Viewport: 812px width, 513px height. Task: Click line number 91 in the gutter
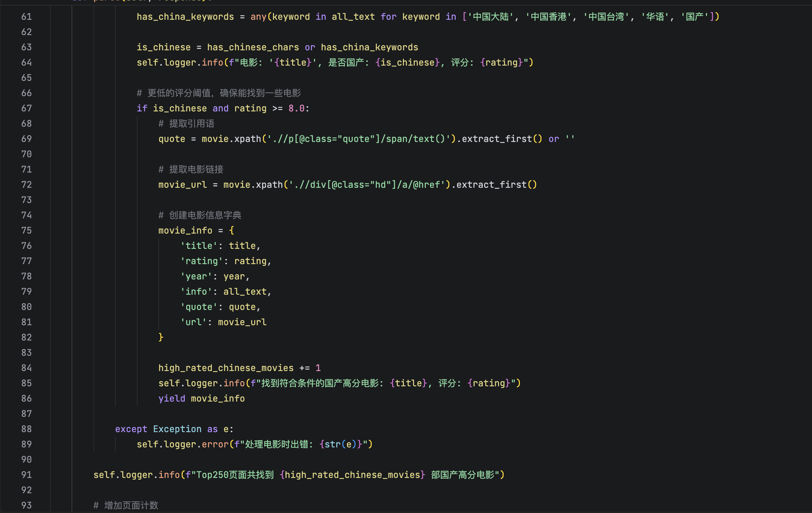coord(26,475)
